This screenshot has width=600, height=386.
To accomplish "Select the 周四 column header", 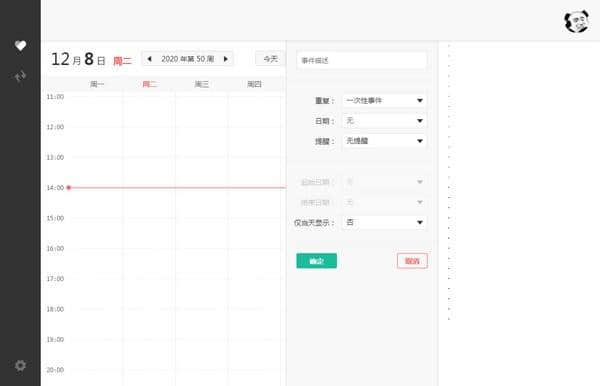I will pyautogui.click(x=254, y=84).
